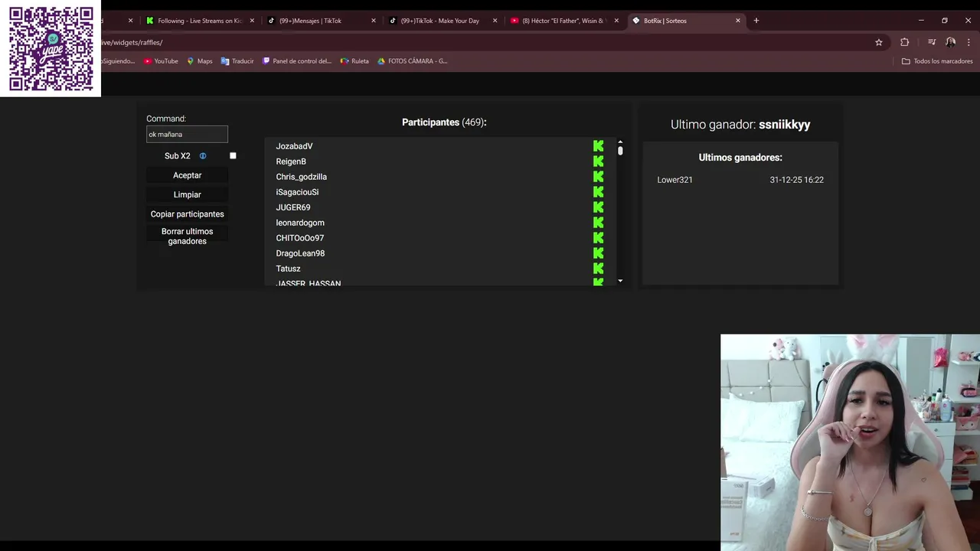Open the media controls icon in toolbar
Screen dimensions: 980x551
click(x=932, y=42)
